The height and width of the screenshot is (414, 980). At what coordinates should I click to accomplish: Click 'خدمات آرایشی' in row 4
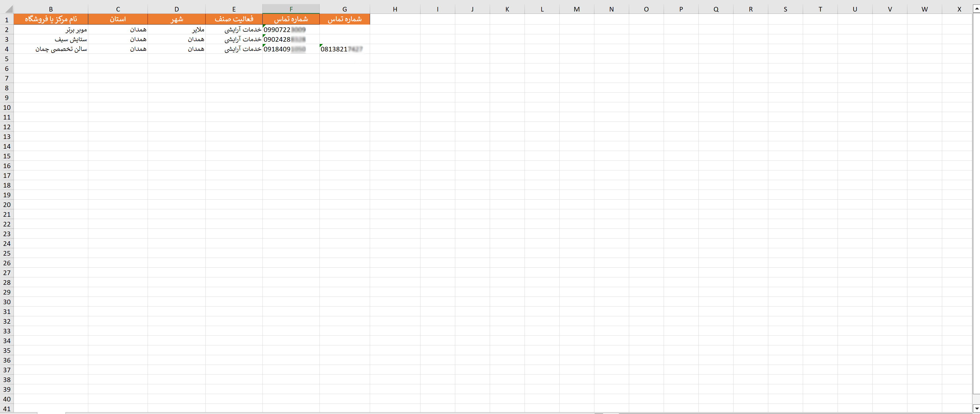click(234, 49)
